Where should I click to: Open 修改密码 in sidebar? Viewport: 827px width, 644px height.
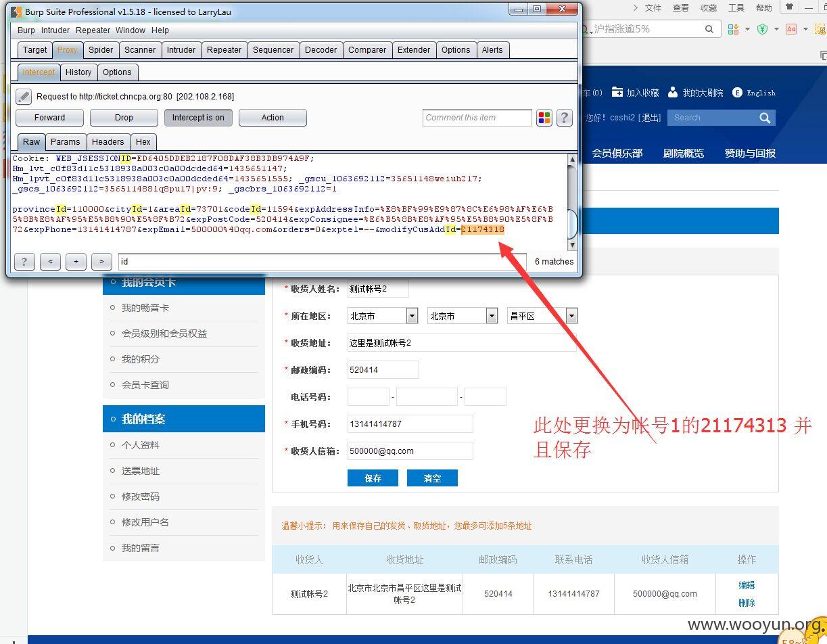141,497
